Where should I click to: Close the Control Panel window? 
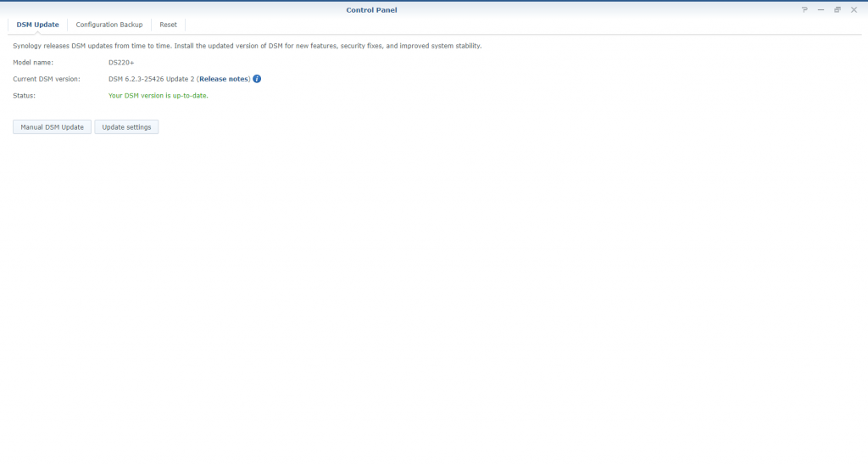click(854, 9)
